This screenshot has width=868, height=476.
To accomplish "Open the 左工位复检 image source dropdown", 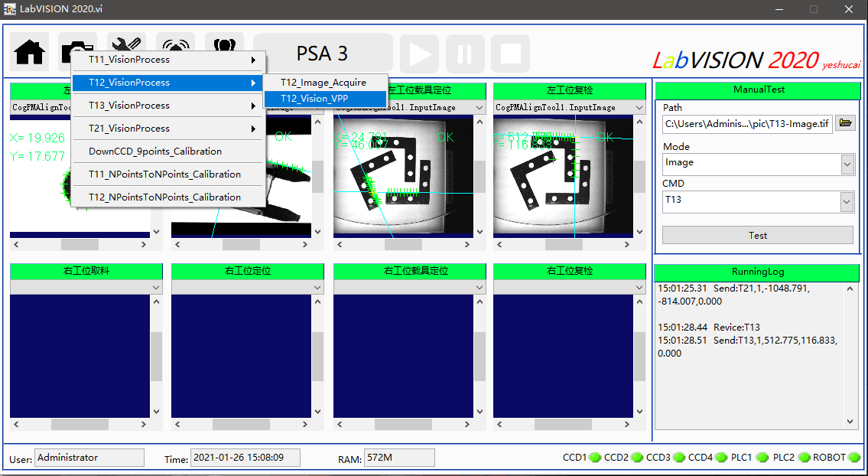I will pyautogui.click(x=639, y=107).
